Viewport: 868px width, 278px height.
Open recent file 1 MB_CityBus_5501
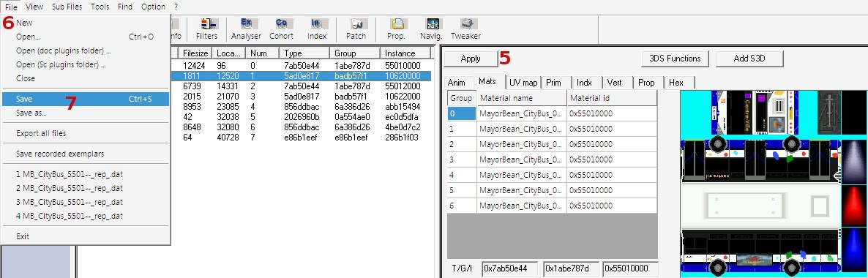[x=86, y=174]
